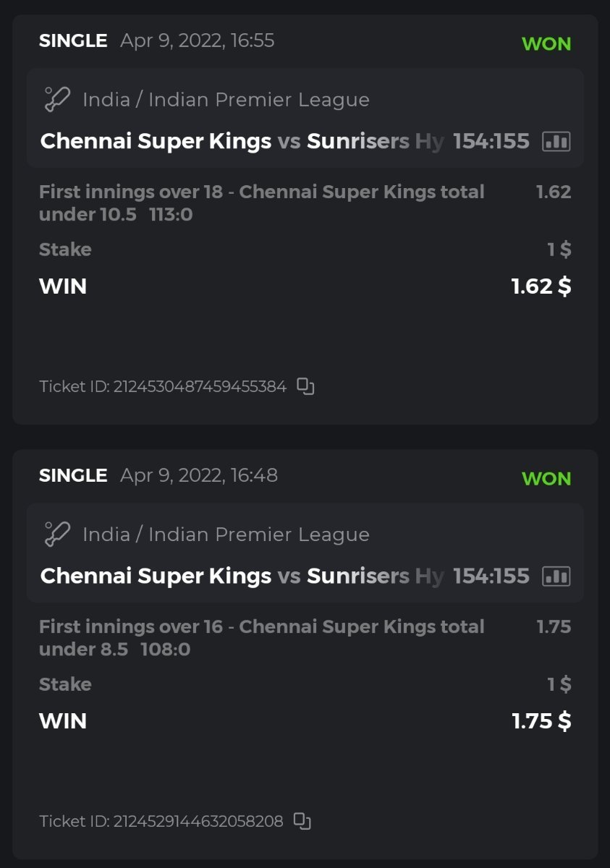The image size is (610, 868).
Task: Open match statistics icon in 16:55 bet
Action: coord(556,141)
